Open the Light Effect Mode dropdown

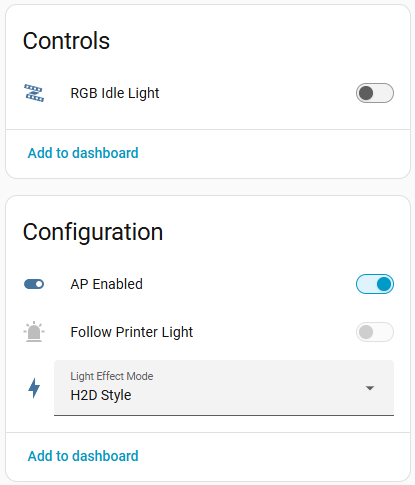point(224,388)
